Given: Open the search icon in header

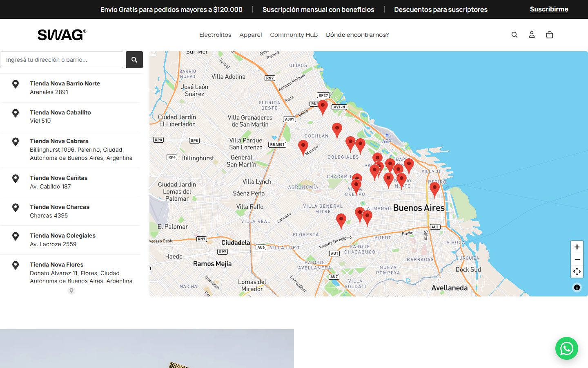Looking at the screenshot, I should [x=514, y=35].
